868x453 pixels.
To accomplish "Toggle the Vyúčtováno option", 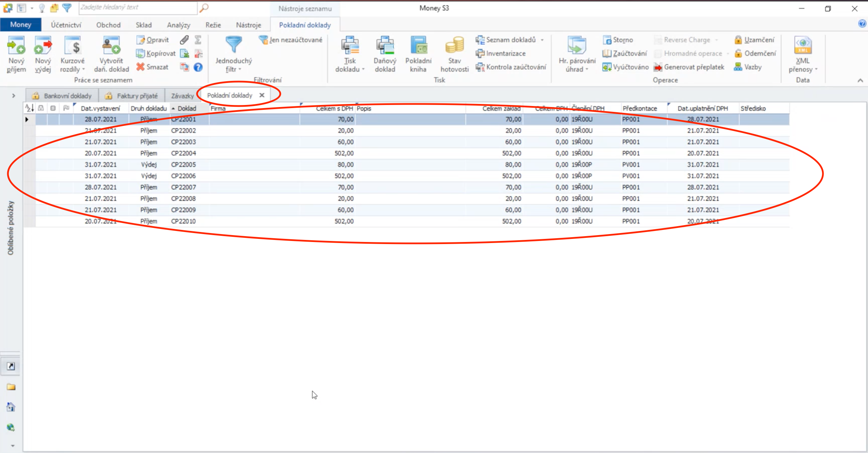I will (626, 67).
